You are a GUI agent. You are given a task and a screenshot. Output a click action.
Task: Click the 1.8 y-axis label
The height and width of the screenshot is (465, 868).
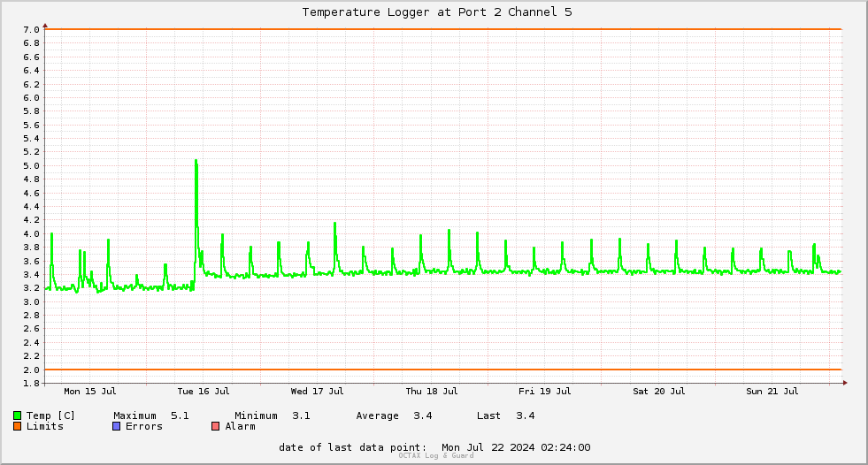pos(31,383)
